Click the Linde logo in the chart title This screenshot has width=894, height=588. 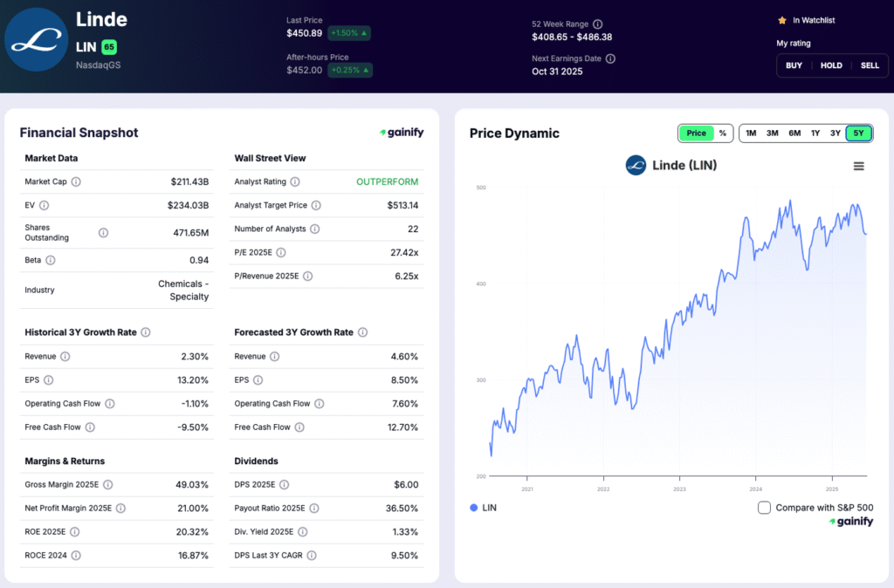[636, 165]
